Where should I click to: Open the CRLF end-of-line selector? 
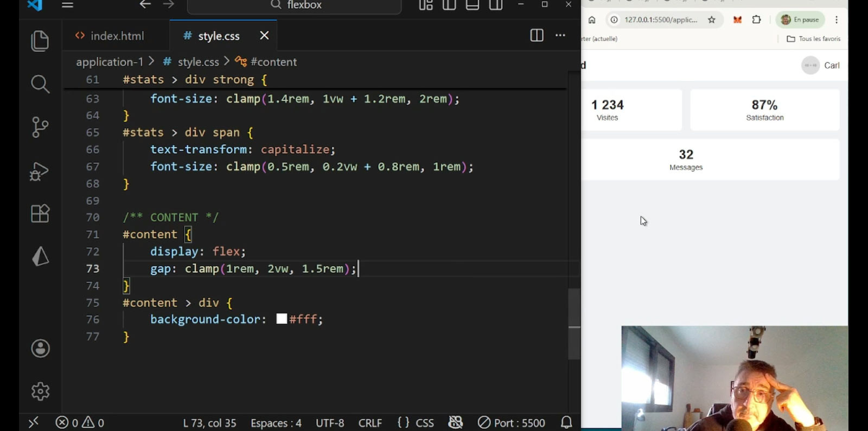370,423
